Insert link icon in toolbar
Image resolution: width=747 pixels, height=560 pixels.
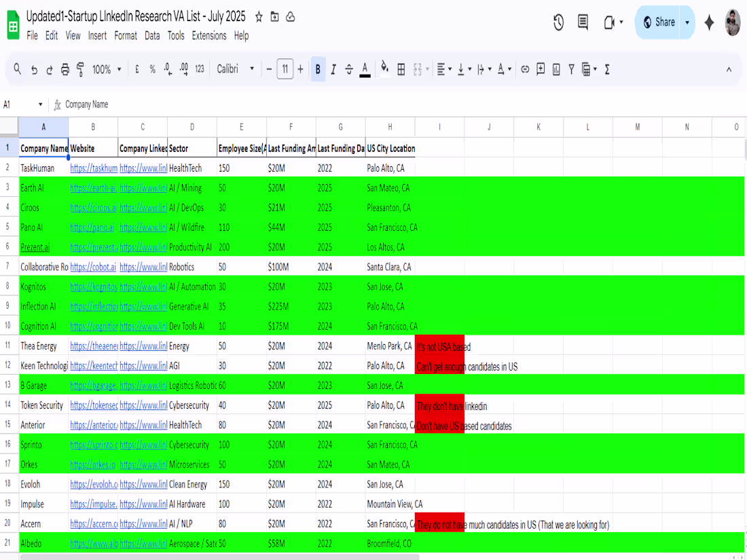click(x=525, y=69)
